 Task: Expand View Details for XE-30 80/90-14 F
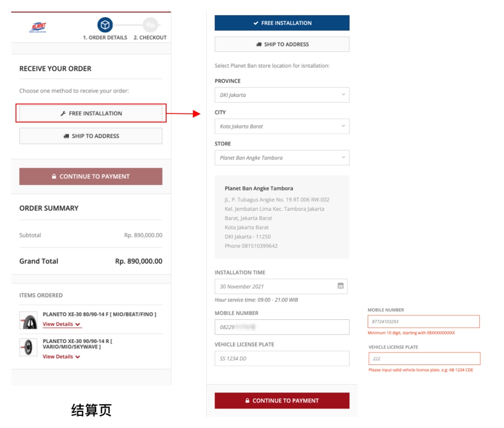pos(62,324)
